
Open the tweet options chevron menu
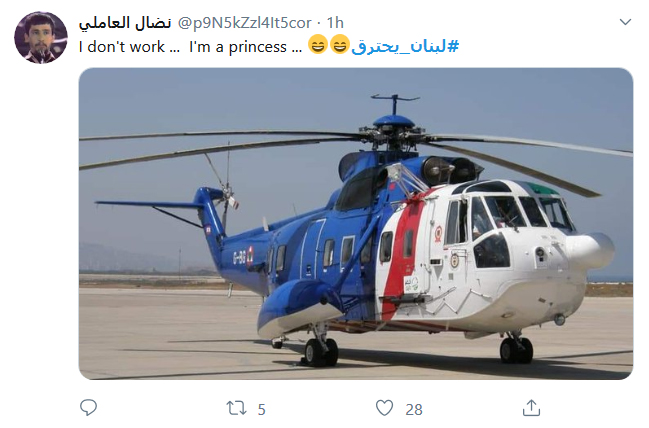625,22
